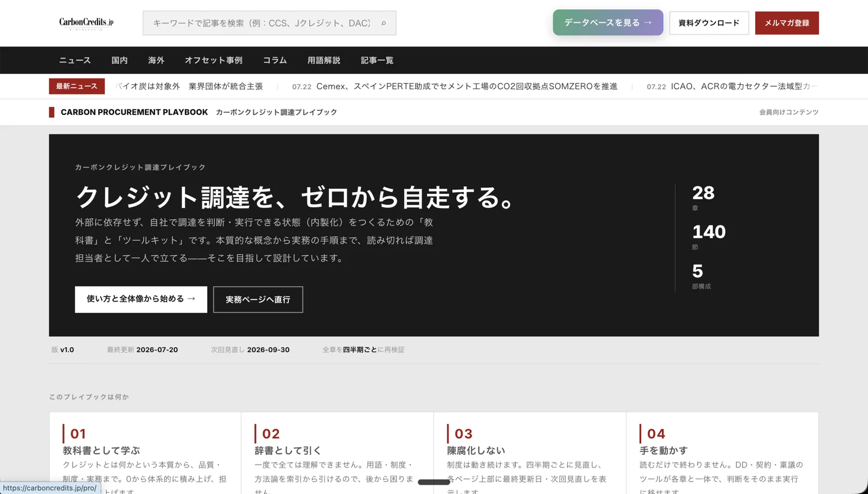Click 実務ページへ直行 button
This screenshot has height=494, width=868.
pos(258,300)
